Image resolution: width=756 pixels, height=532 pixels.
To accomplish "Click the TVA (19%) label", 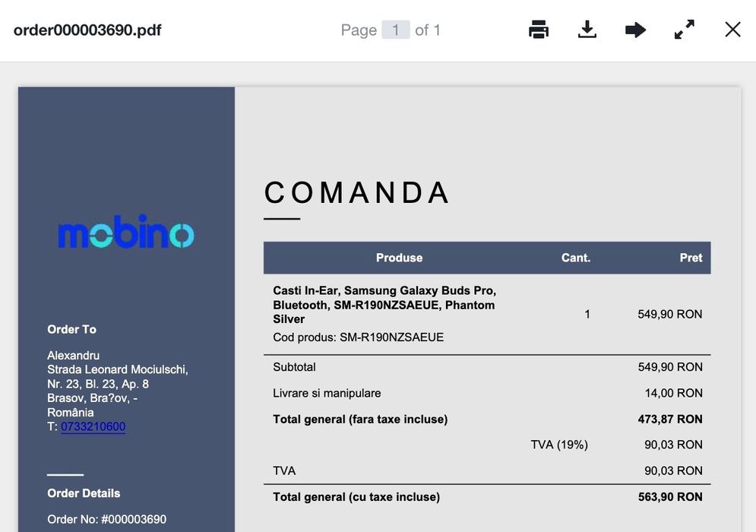I will point(559,445).
